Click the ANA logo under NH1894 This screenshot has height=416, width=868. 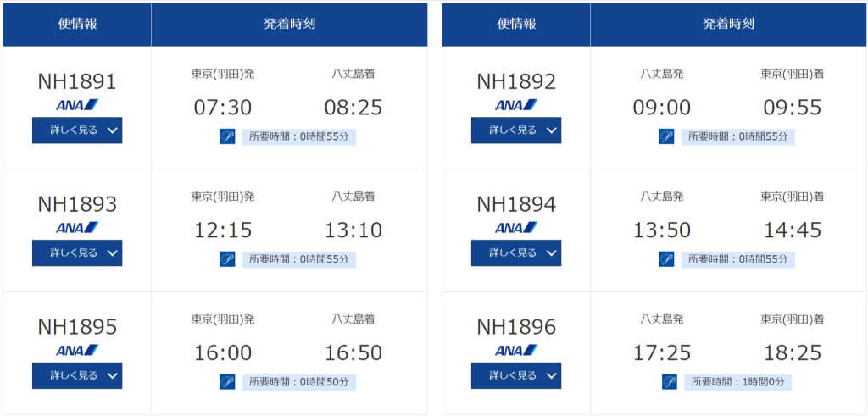point(516,228)
